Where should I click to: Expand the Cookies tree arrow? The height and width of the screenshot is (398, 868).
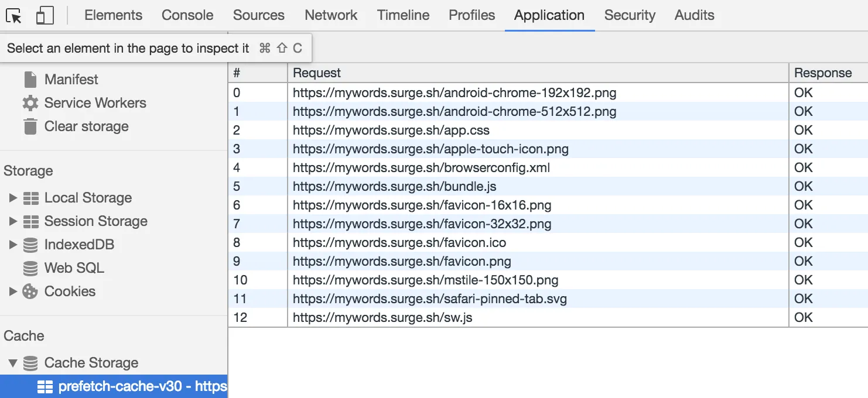(x=13, y=291)
